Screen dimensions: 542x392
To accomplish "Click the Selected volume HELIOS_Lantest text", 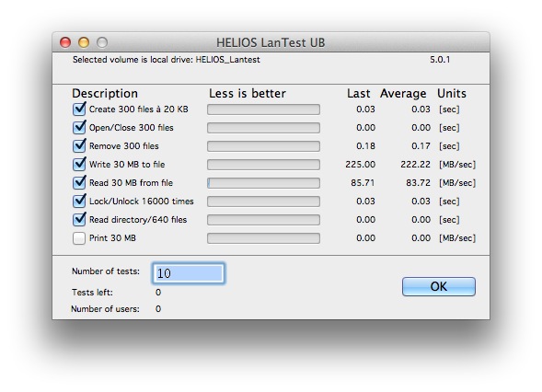I will [x=167, y=60].
